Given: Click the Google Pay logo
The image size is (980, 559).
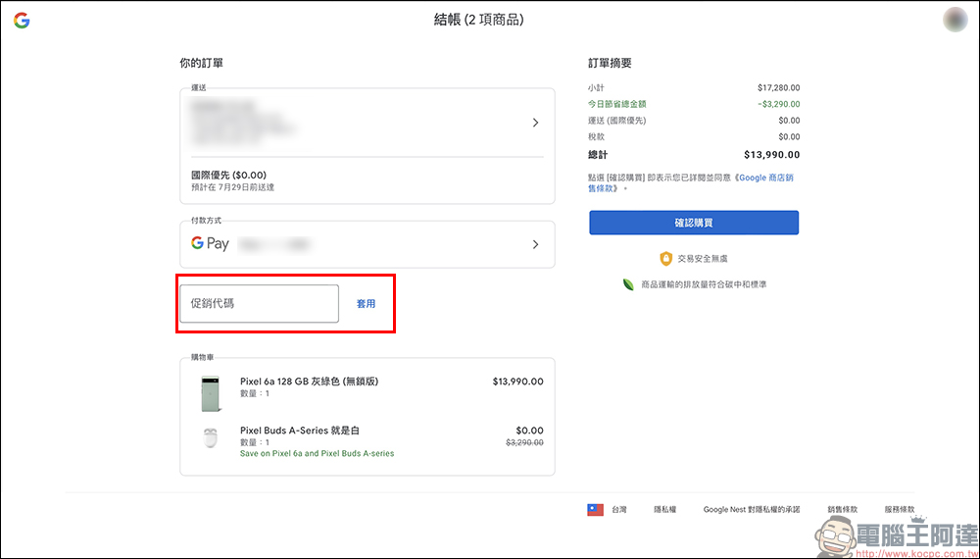Looking at the screenshot, I should coord(210,244).
